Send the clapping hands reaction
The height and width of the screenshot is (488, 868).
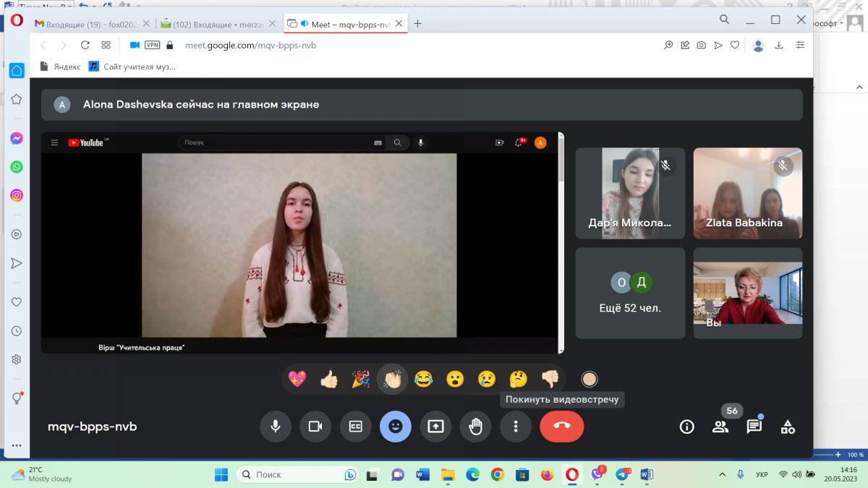(393, 379)
